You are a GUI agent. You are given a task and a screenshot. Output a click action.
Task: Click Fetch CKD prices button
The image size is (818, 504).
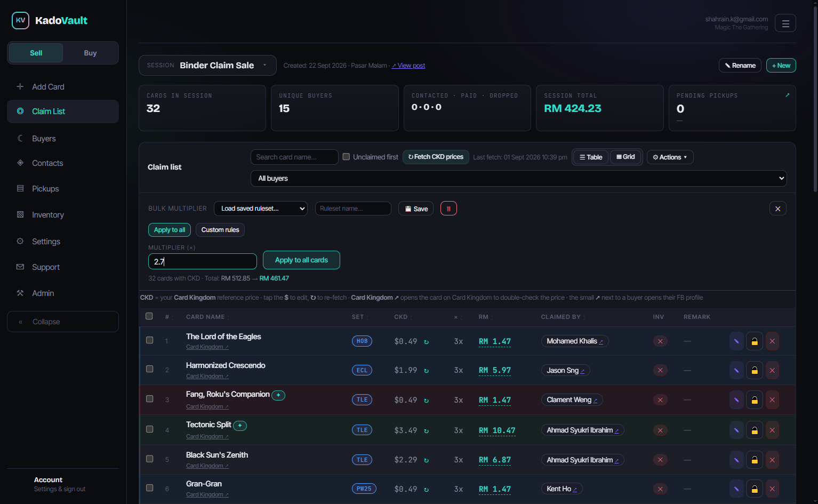436,157
